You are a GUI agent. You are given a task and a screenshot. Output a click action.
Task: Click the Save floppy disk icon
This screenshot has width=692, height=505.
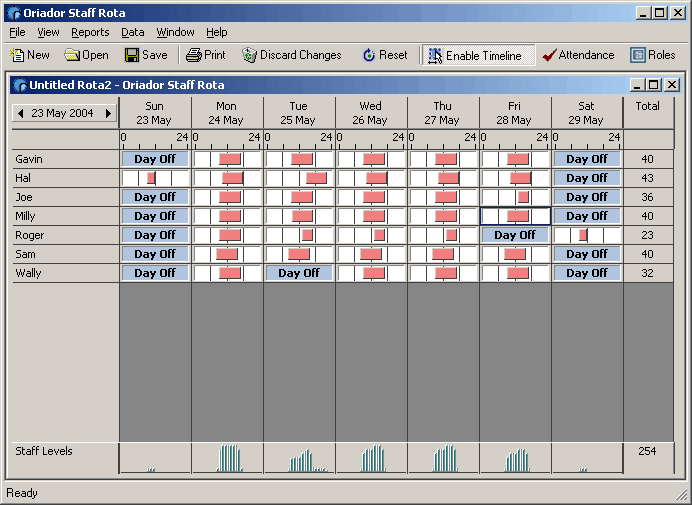click(x=132, y=55)
